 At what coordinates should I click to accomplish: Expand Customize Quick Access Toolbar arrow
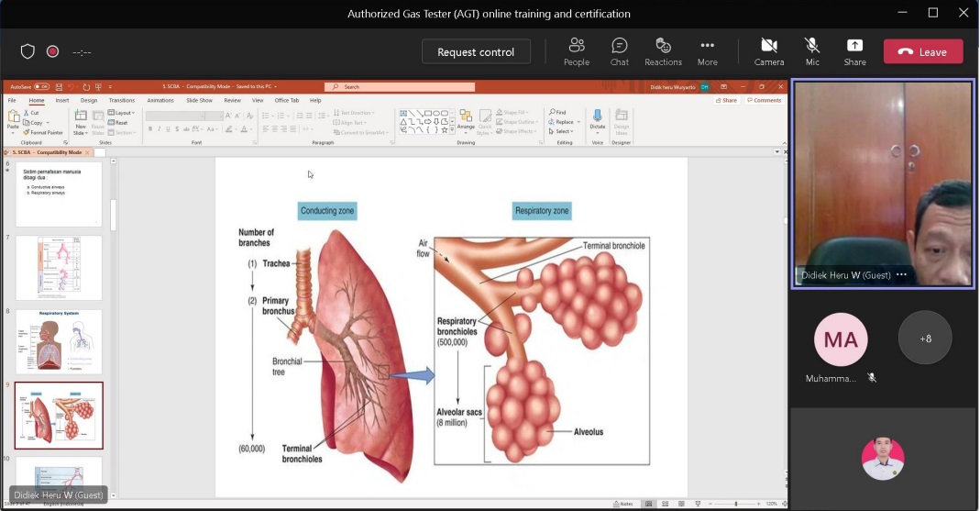110,87
